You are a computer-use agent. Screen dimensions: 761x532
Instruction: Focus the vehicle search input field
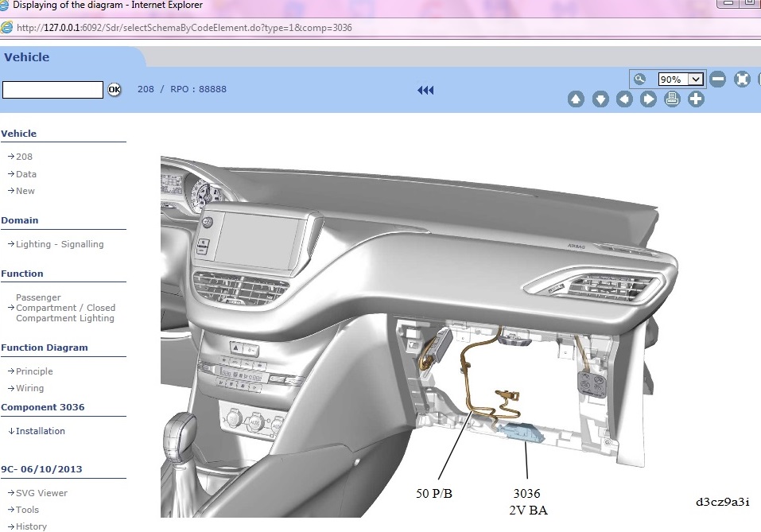pos(52,90)
